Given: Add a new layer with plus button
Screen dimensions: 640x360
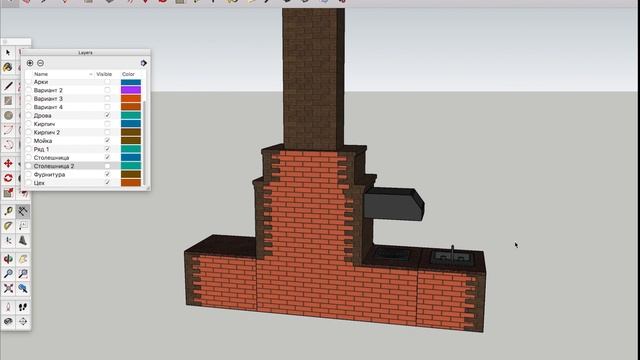Looking at the screenshot, I should pos(30,63).
